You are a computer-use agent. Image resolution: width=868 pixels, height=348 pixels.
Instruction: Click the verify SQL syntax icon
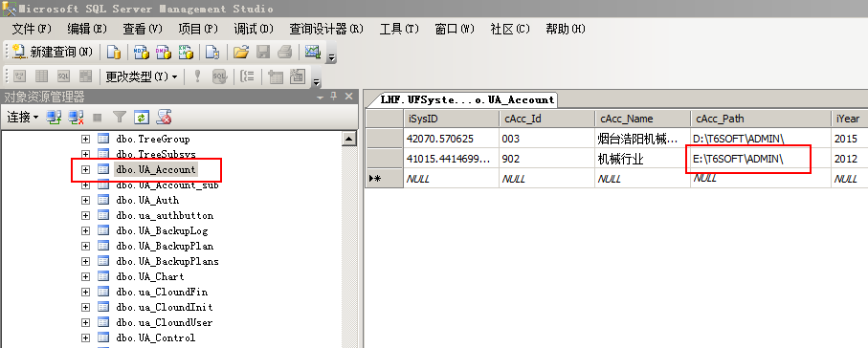pyautogui.click(x=220, y=76)
